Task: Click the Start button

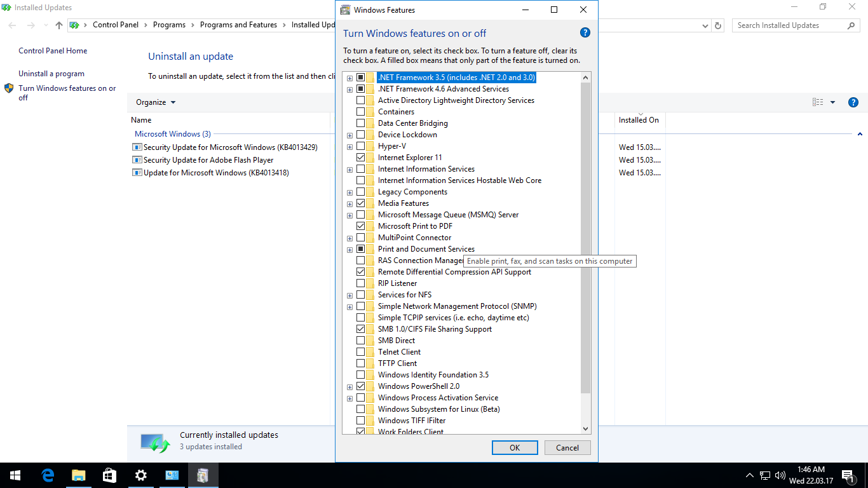Action: click(x=15, y=475)
